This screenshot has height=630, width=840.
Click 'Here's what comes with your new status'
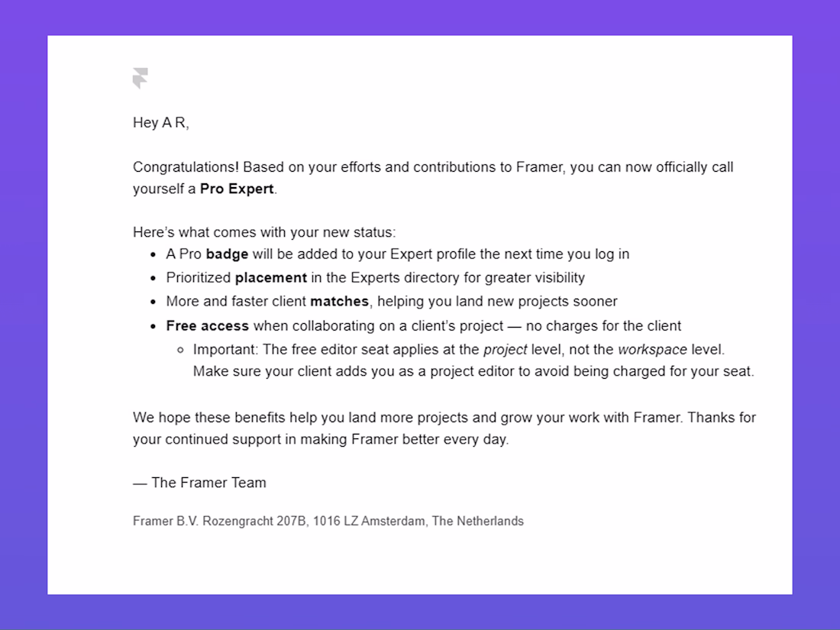[x=264, y=232]
